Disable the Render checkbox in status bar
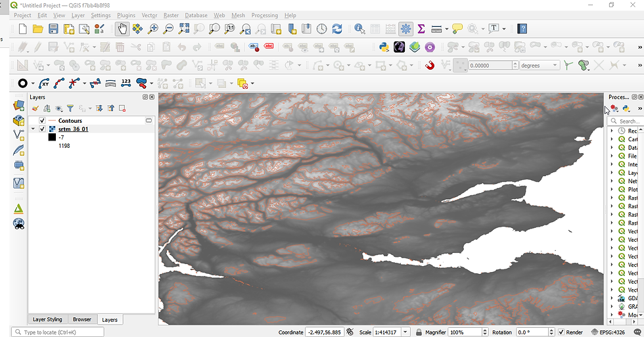The width and height of the screenshot is (644, 337). click(x=561, y=332)
